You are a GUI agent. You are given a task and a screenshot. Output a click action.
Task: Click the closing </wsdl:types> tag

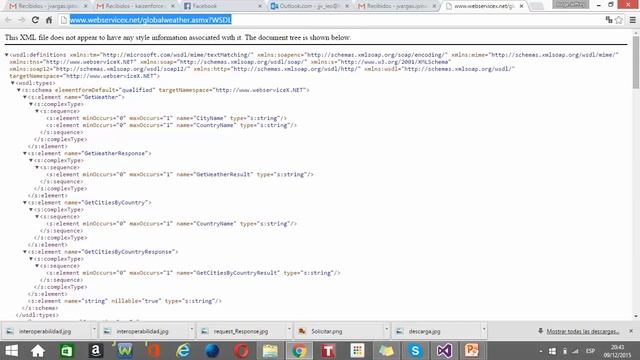(37, 315)
